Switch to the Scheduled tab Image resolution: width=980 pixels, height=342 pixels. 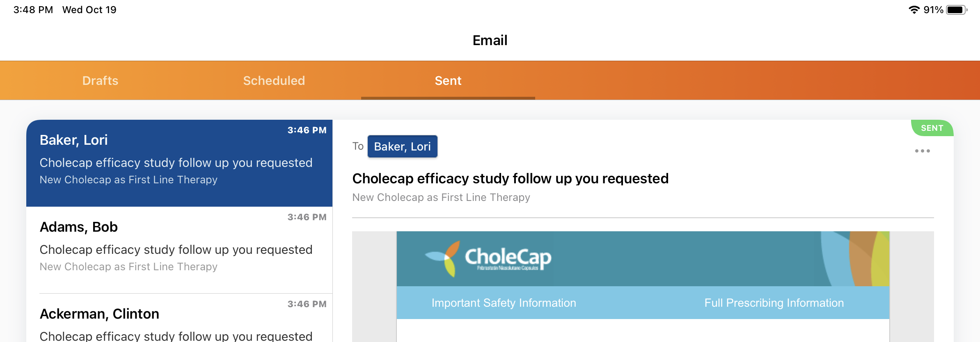pos(274,80)
